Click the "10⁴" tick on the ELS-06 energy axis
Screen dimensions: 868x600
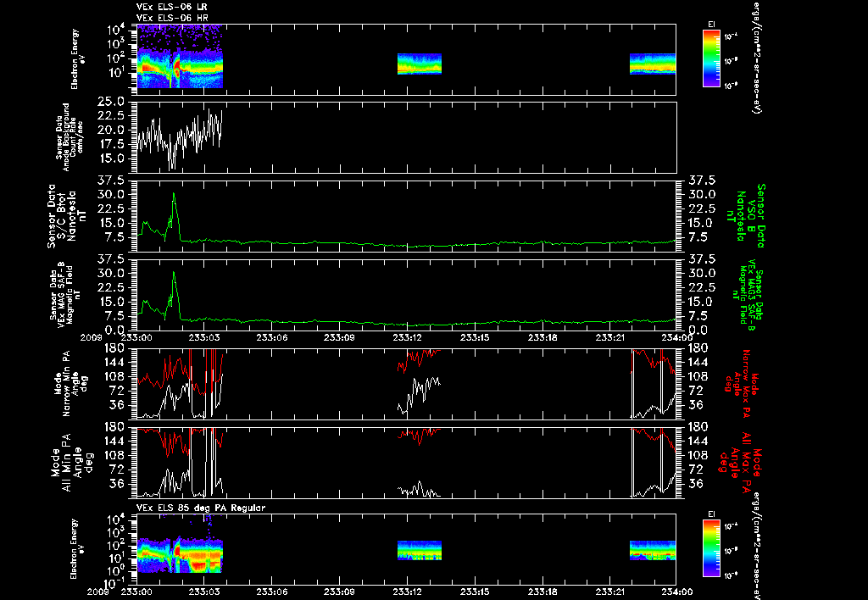pyautogui.click(x=117, y=29)
